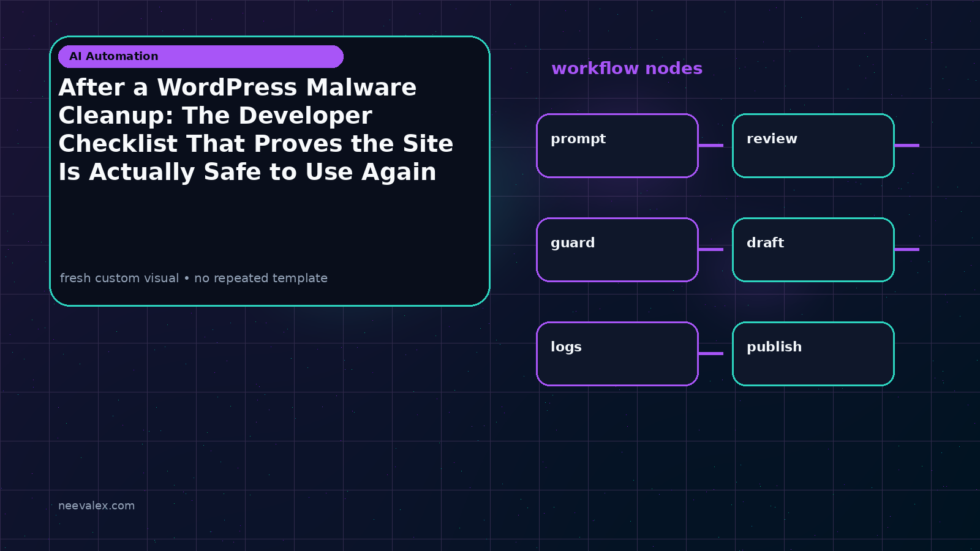This screenshot has height=551, width=980.
Task: Select the prompt workflow node
Action: (x=617, y=146)
